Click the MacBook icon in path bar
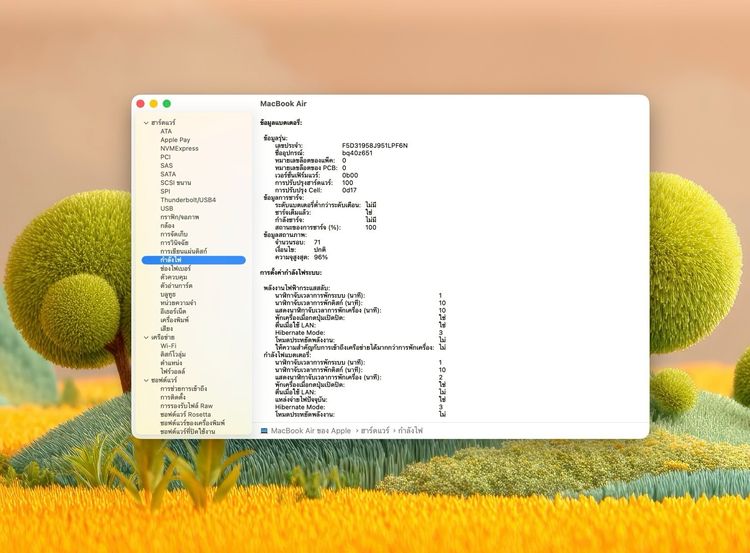Image resolution: width=750 pixels, height=553 pixels. pyautogui.click(x=264, y=430)
